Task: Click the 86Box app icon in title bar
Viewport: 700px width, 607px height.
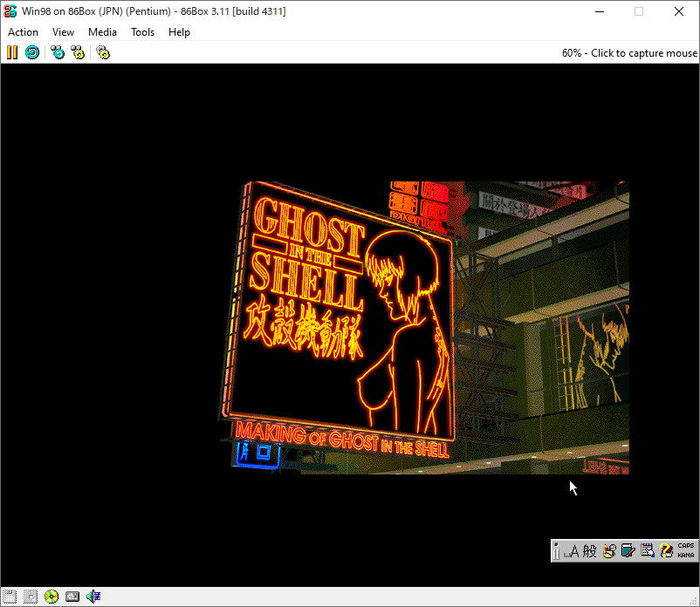Action: (10, 11)
